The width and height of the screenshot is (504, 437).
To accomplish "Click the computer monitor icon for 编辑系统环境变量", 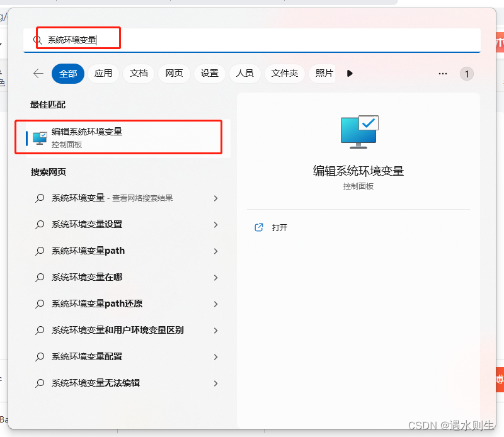I will tap(39, 136).
